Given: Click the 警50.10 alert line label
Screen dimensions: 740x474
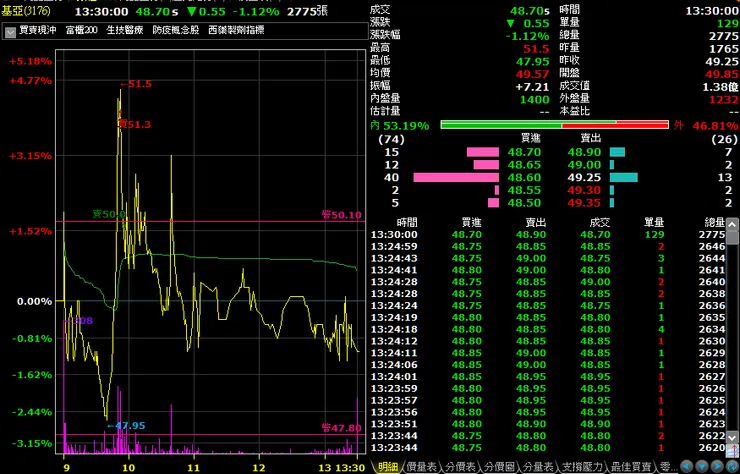Looking at the screenshot, I should click(x=341, y=215).
